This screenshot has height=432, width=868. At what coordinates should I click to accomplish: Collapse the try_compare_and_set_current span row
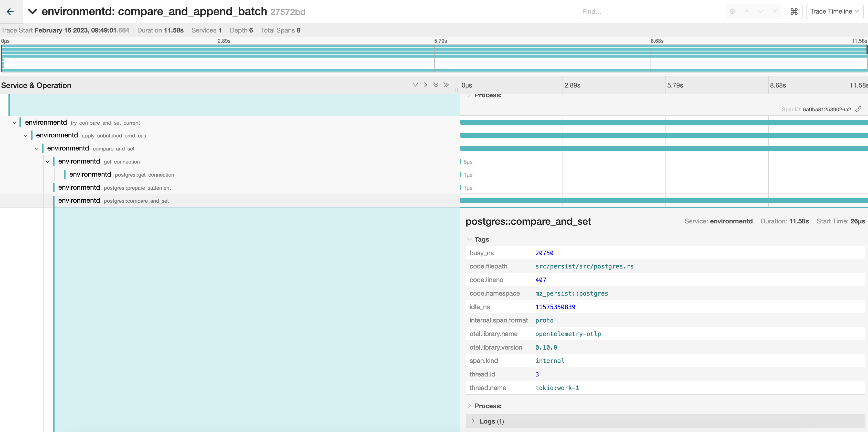pyautogui.click(x=15, y=123)
